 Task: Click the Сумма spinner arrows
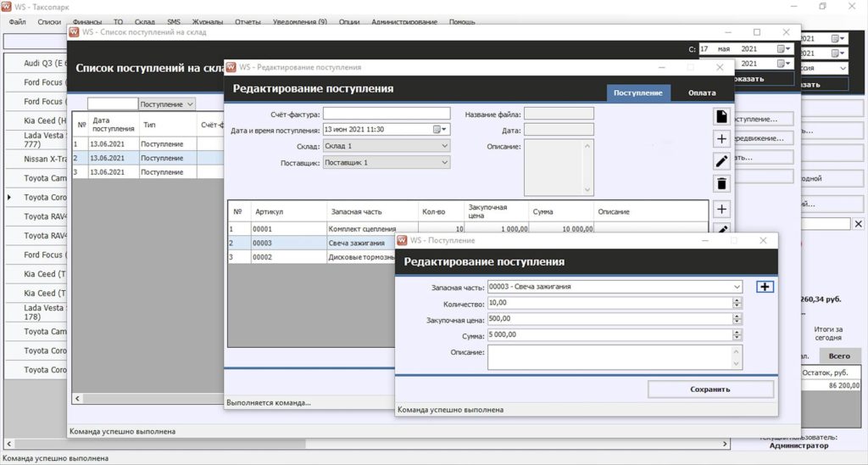(x=737, y=335)
